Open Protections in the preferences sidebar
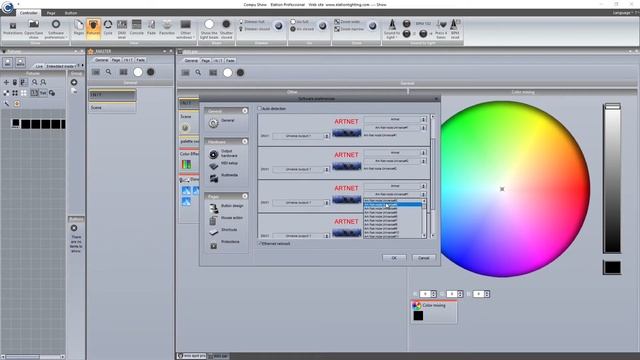 click(224, 244)
